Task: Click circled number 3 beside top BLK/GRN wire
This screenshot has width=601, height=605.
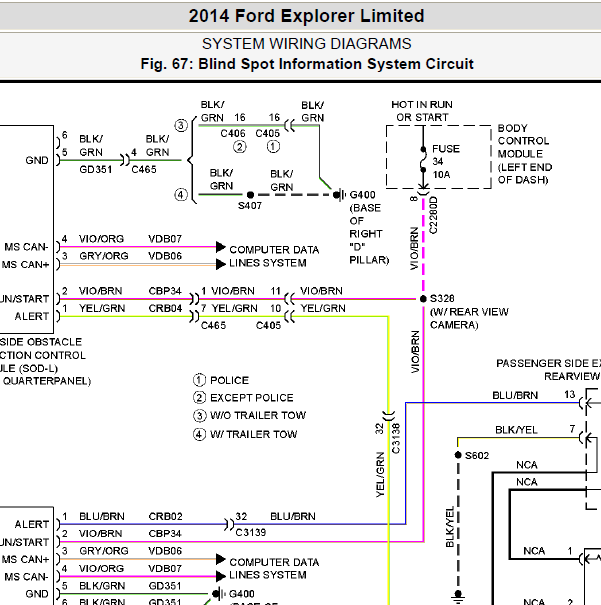Action: coord(181,125)
